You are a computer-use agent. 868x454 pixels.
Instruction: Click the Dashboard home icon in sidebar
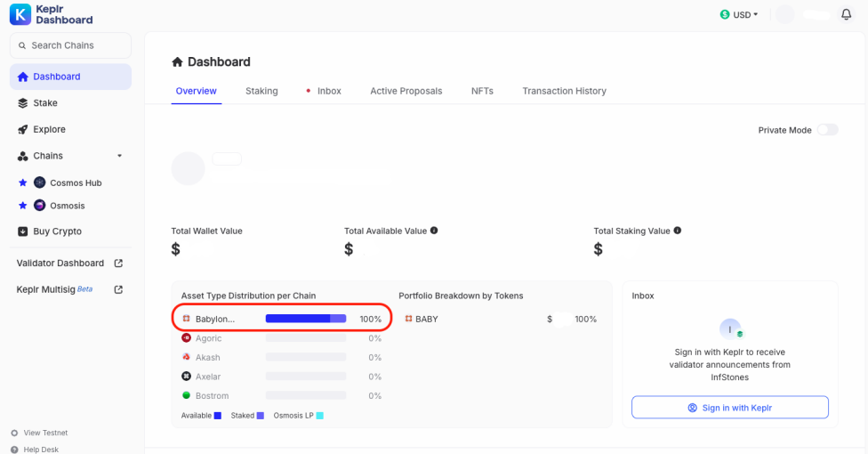point(23,77)
